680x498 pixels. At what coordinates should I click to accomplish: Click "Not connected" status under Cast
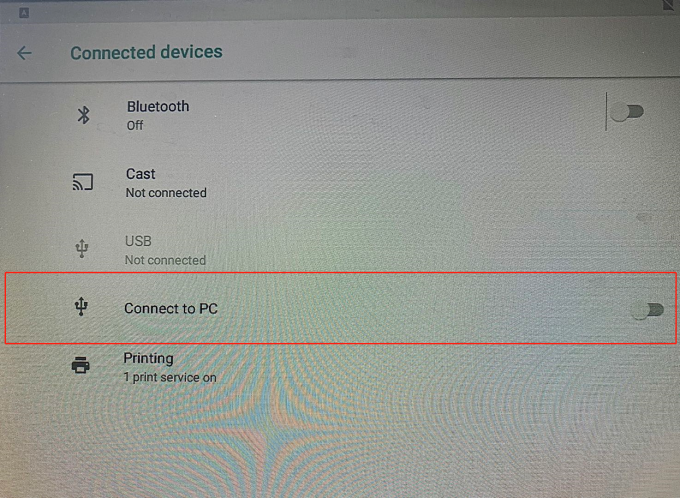tap(166, 192)
